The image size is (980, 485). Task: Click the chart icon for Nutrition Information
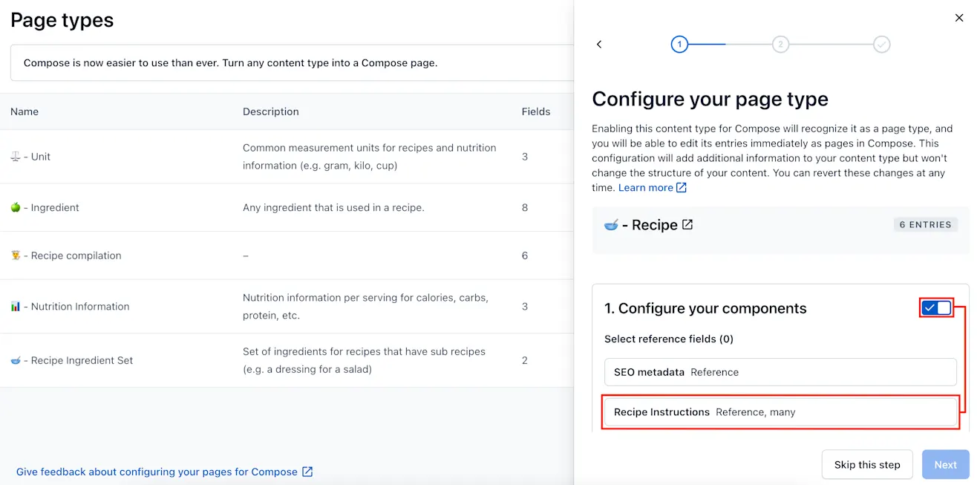[16, 306]
